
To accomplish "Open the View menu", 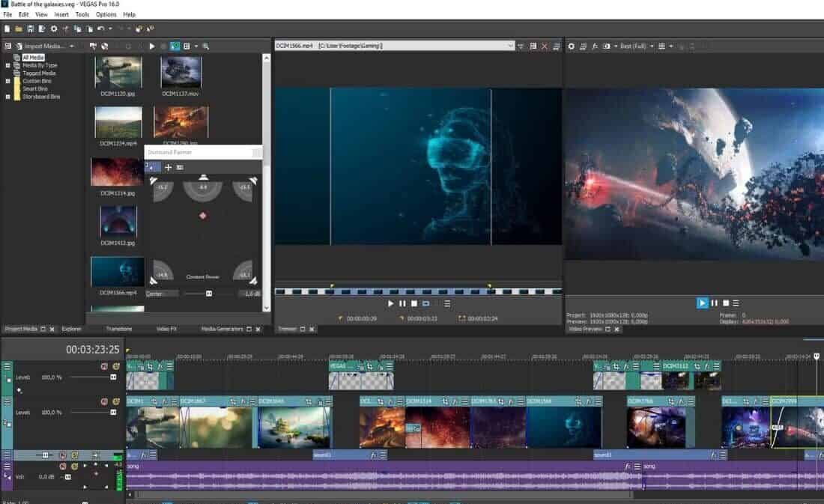I will click(x=41, y=15).
